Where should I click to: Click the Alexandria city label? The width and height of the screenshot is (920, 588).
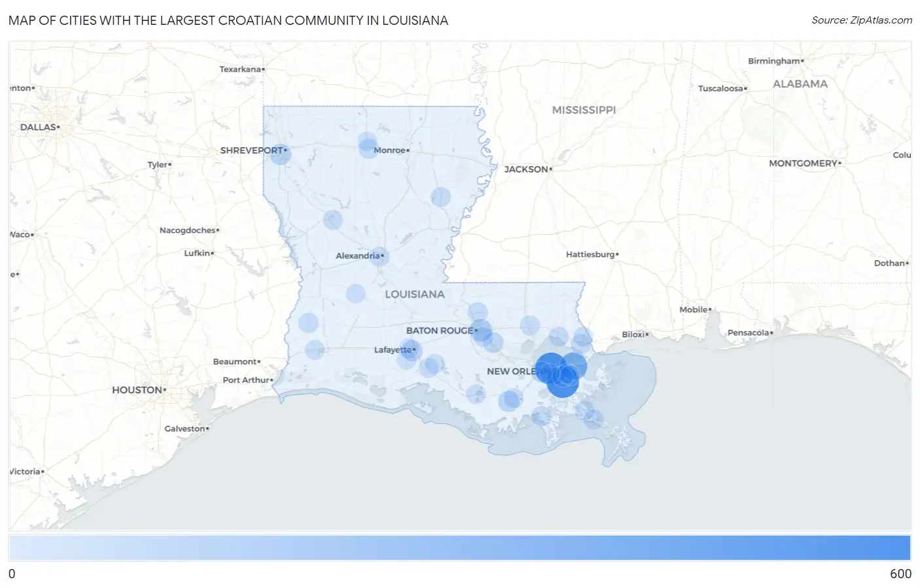pos(359,256)
